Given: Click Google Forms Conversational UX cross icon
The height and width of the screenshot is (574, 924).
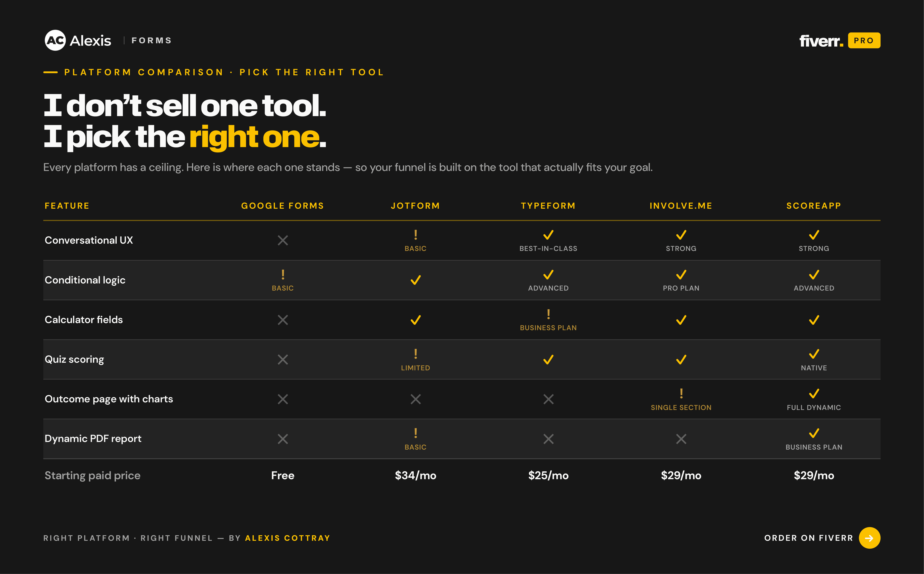Looking at the screenshot, I should [x=283, y=240].
